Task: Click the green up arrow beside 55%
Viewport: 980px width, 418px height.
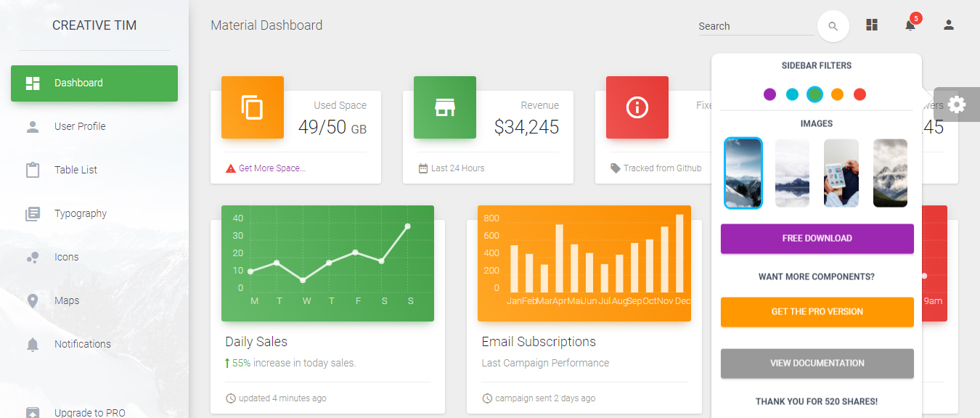Action: pyautogui.click(x=227, y=363)
